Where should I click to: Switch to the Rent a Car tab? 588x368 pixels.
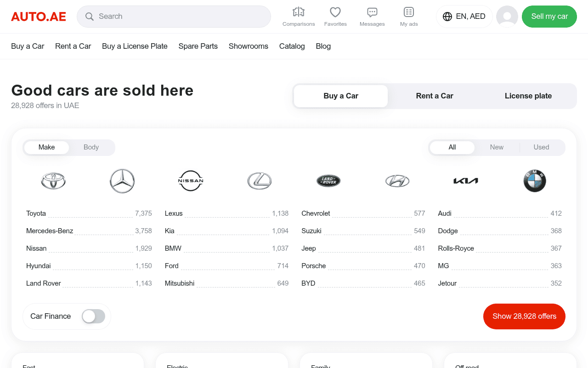click(434, 96)
